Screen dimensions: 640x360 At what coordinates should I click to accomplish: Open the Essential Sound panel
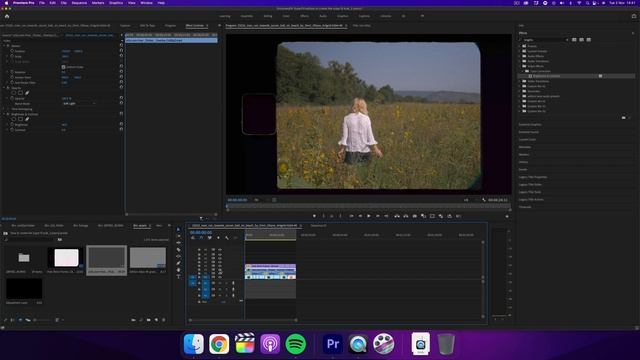click(x=529, y=132)
